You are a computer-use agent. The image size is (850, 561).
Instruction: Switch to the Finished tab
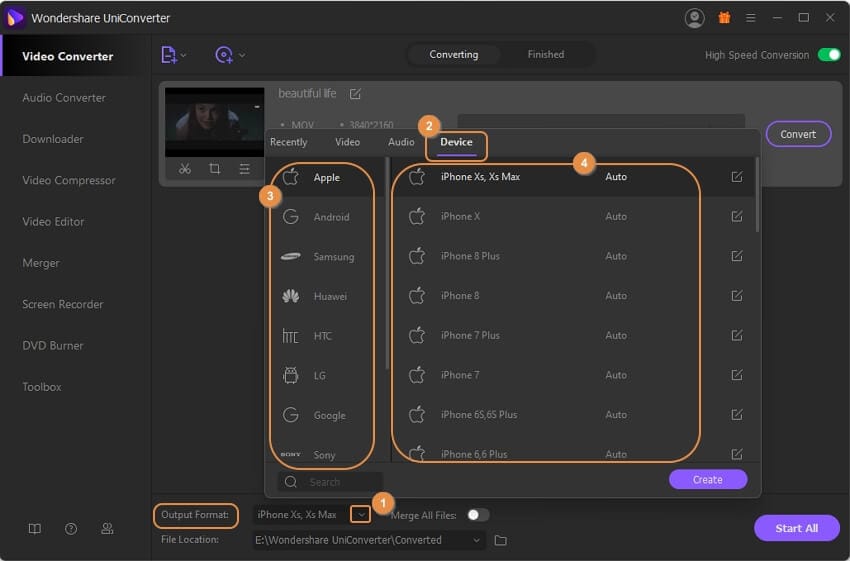pos(546,54)
